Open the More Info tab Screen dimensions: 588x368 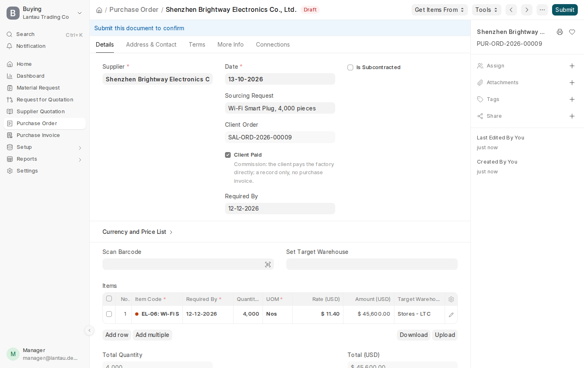(x=231, y=45)
